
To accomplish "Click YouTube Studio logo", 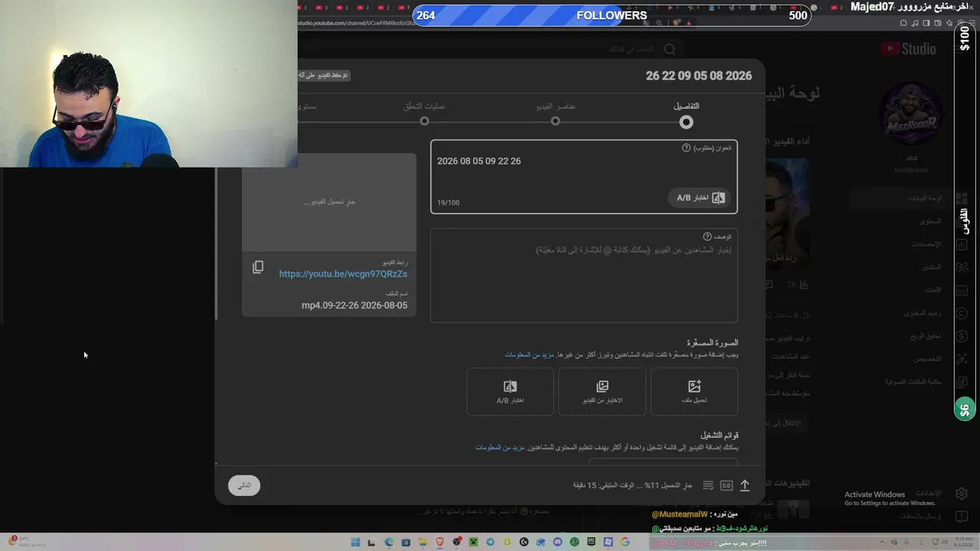I will (x=908, y=49).
